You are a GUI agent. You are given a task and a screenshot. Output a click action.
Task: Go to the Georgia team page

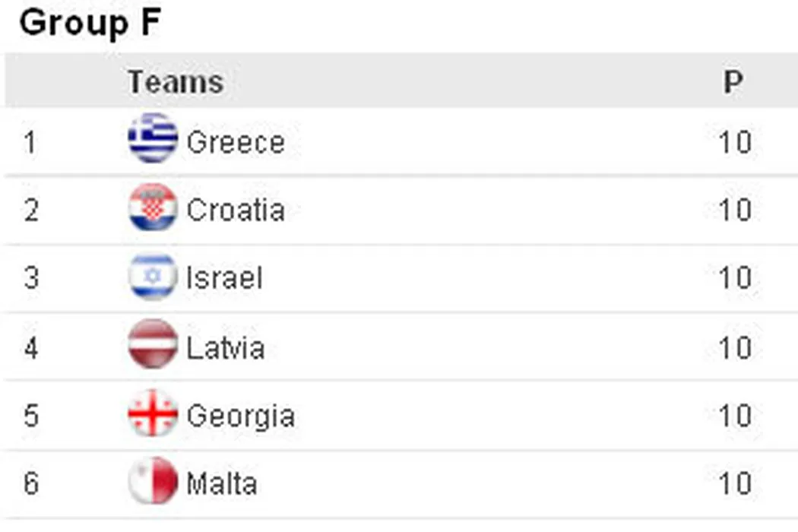click(240, 416)
